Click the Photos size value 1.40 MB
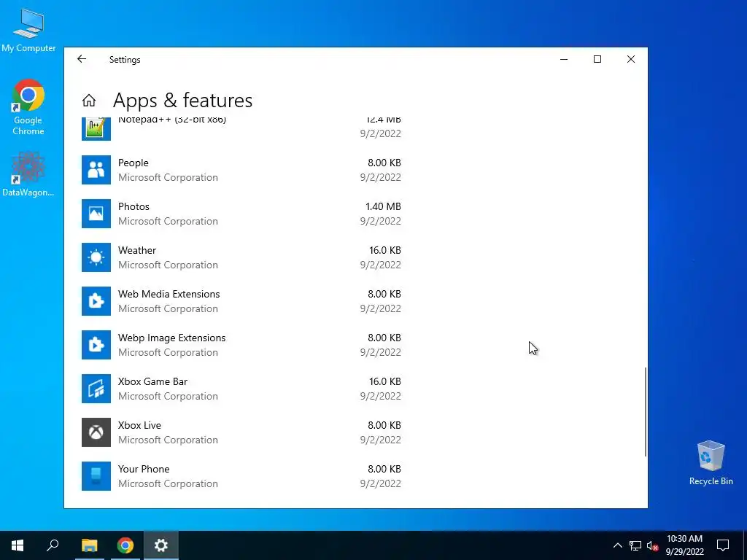The height and width of the screenshot is (560, 747). [383, 206]
